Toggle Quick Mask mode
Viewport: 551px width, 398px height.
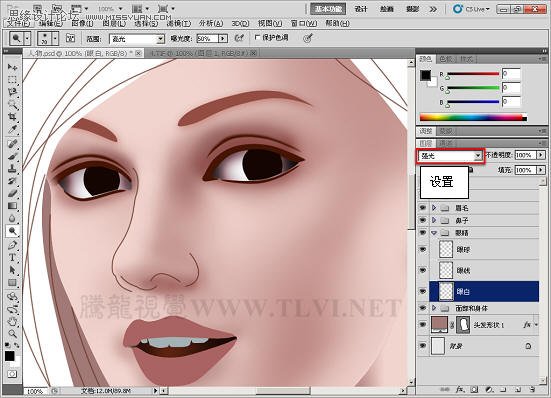click(12, 374)
